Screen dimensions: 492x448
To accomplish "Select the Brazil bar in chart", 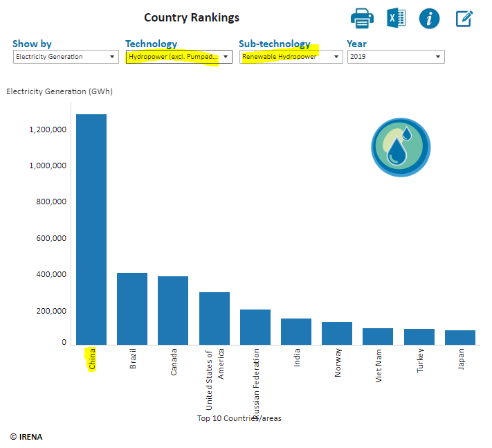I will [x=132, y=309].
